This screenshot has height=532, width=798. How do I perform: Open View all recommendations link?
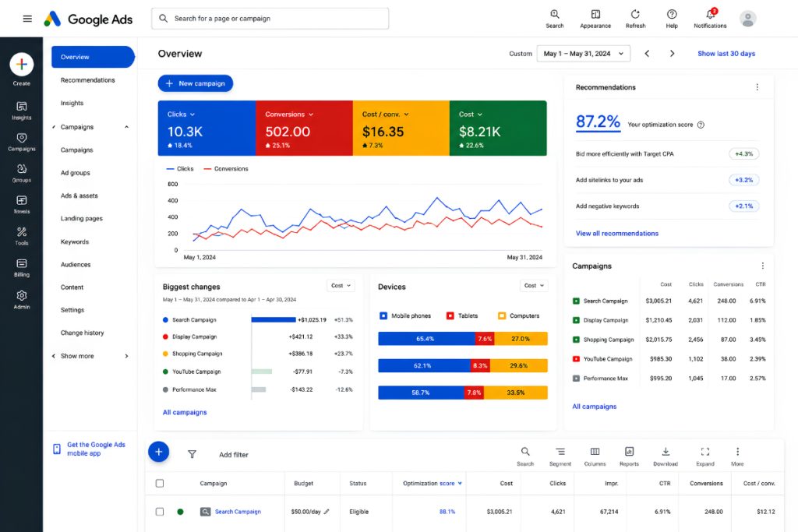(x=617, y=234)
